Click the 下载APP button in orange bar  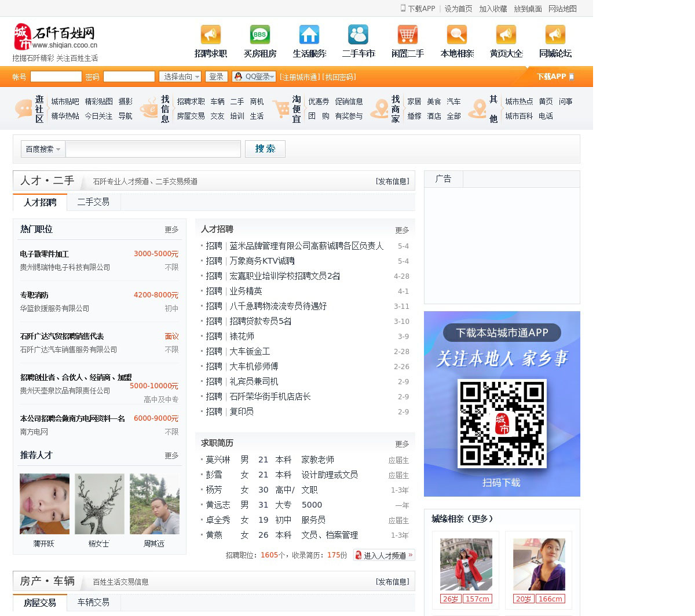point(555,76)
